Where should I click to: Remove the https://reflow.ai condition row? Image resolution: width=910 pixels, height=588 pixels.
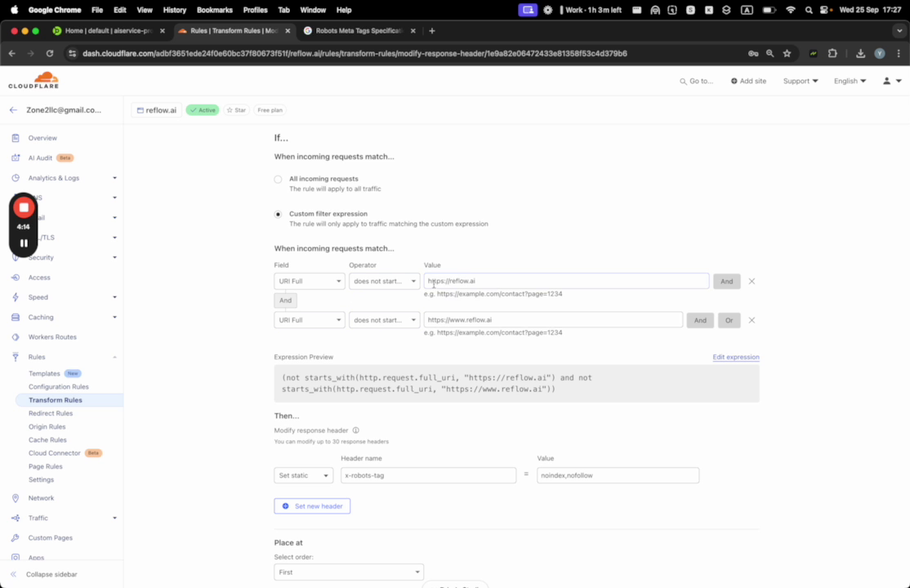click(752, 281)
